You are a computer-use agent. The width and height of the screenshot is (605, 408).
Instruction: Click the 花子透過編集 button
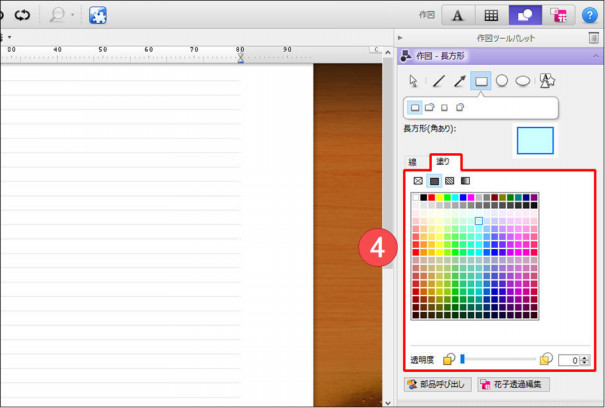click(514, 384)
